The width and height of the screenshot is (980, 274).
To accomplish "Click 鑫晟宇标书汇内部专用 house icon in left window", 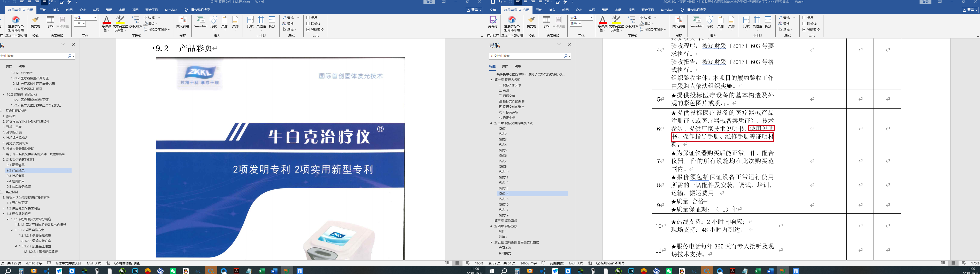I will tap(16, 24).
